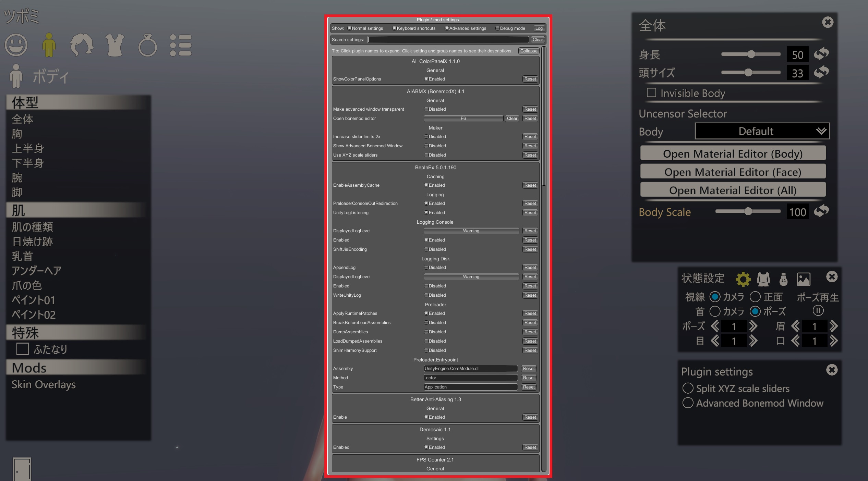
Task: Pause pose playback with ポーズ再生 button
Action: (818, 311)
